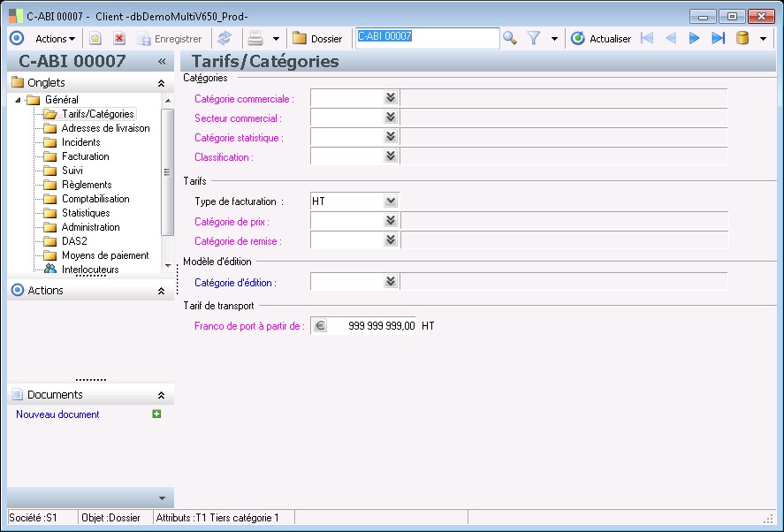The width and height of the screenshot is (784, 532).
Task: Click Attributs :T1 Tiers catégorie 1 status
Action: tap(217, 518)
